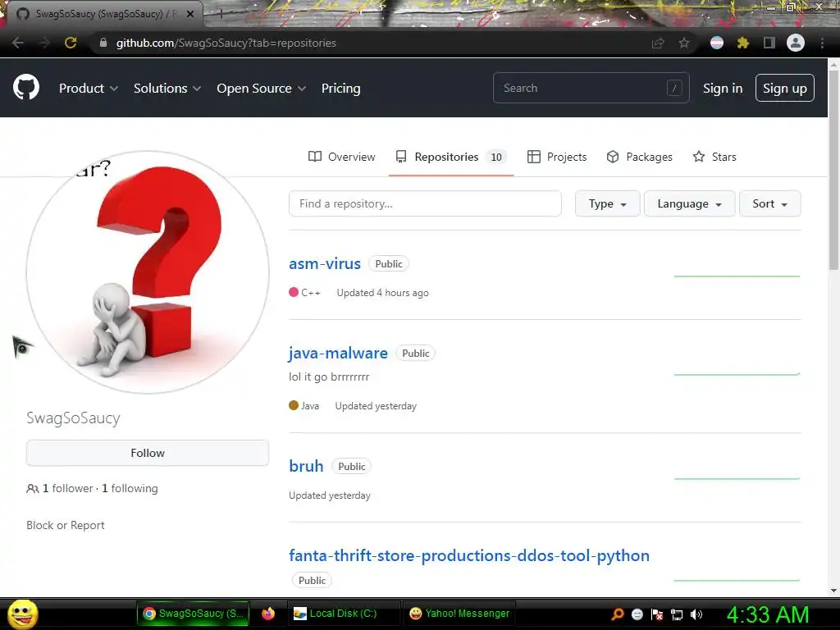Click the bruh activity sparkline
Viewport: 840px width, 630px height.
[x=737, y=478]
